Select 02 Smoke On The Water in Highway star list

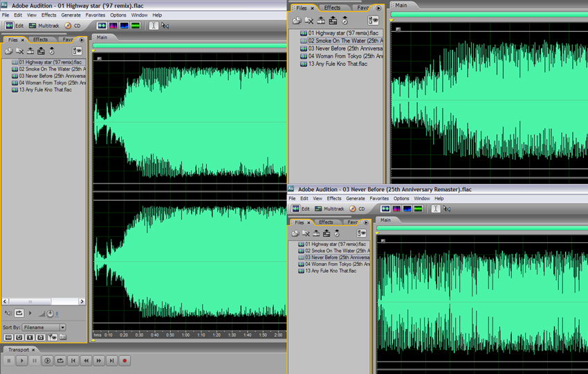(x=48, y=69)
